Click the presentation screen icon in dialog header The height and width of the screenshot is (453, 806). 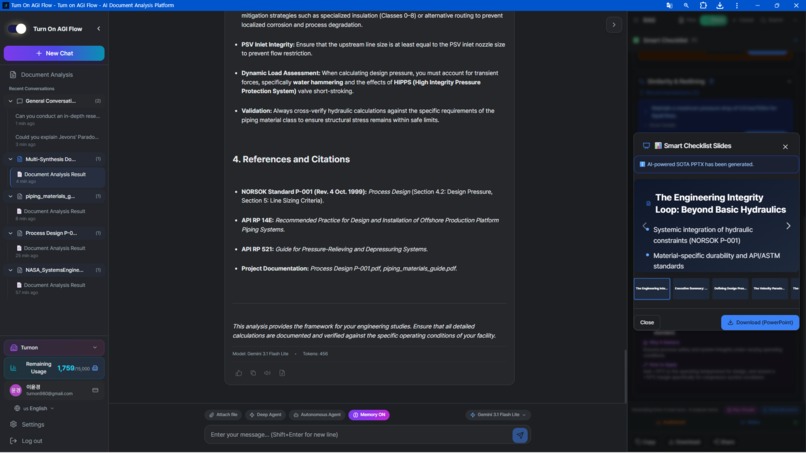[646, 146]
